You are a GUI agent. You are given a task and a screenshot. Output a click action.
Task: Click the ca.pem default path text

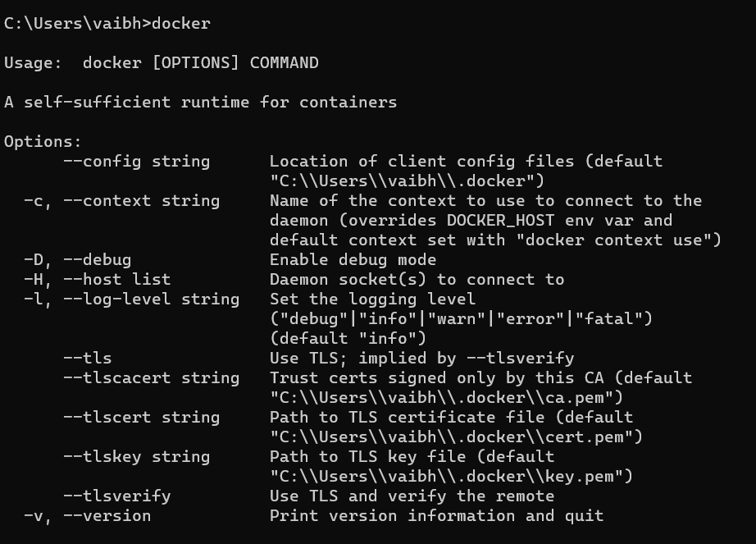tap(447, 398)
